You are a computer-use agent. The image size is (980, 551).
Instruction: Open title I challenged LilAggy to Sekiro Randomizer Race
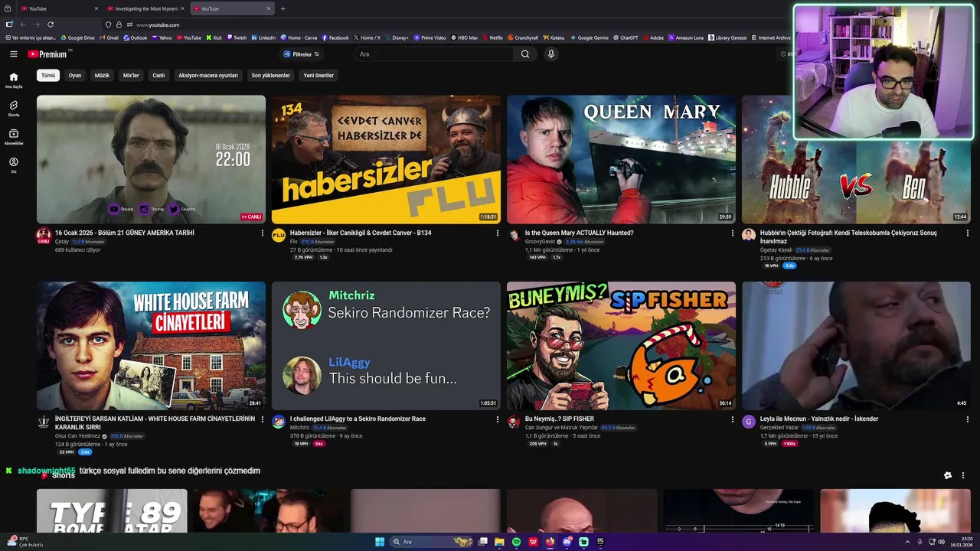[358, 419]
